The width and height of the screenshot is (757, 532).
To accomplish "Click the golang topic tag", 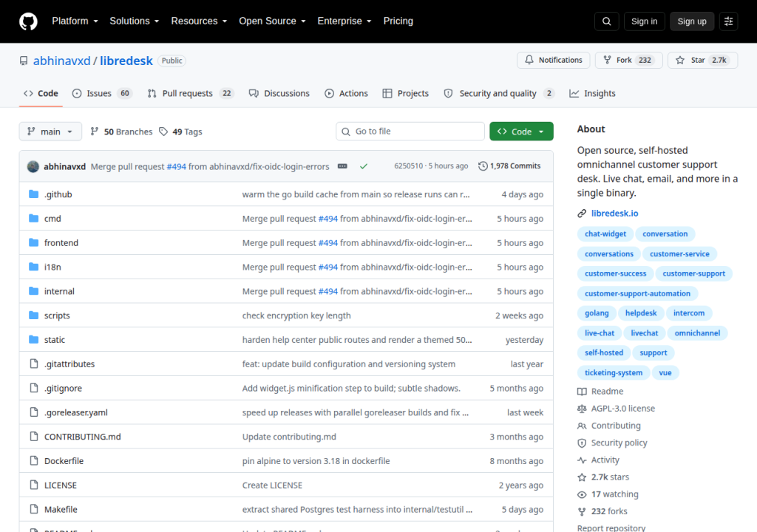I will click(x=597, y=313).
